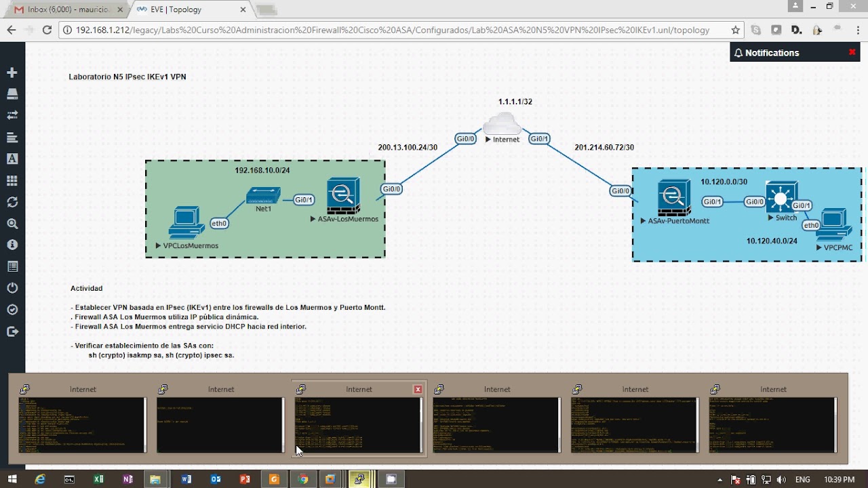Image resolution: width=868 pixels, height=488 pixels.
Task: Select the second Internet PuTTY thumbnail preview
Action: [220, 425]
